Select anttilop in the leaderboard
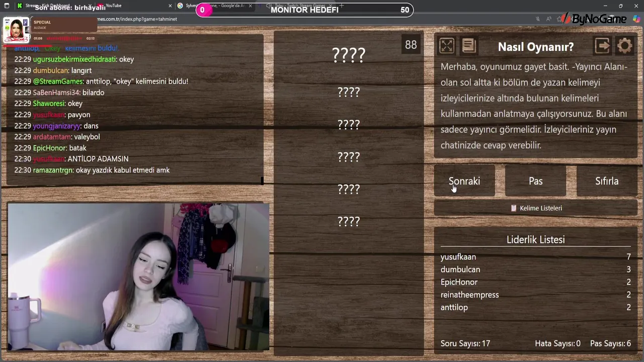 coord(454,307)
